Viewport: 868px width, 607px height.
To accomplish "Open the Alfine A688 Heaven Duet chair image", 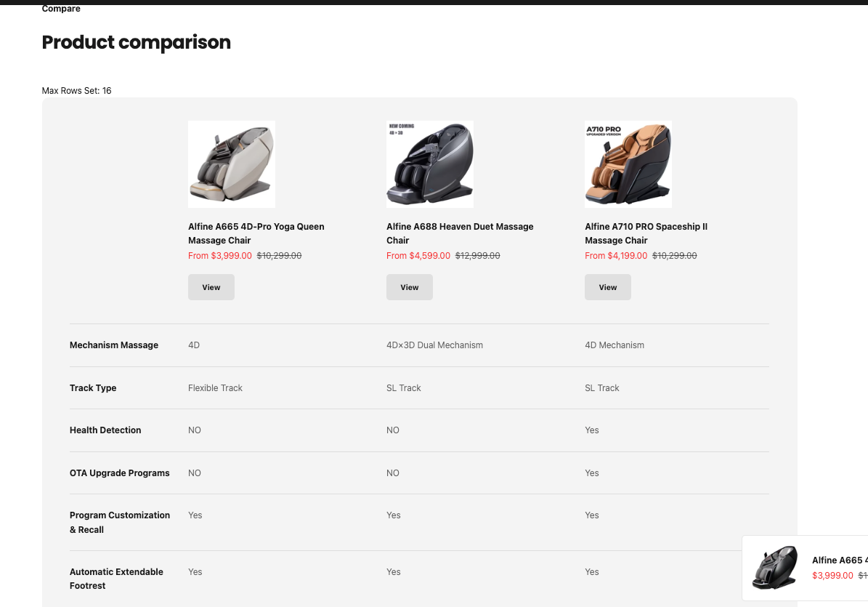I will (x=429, y=164).
